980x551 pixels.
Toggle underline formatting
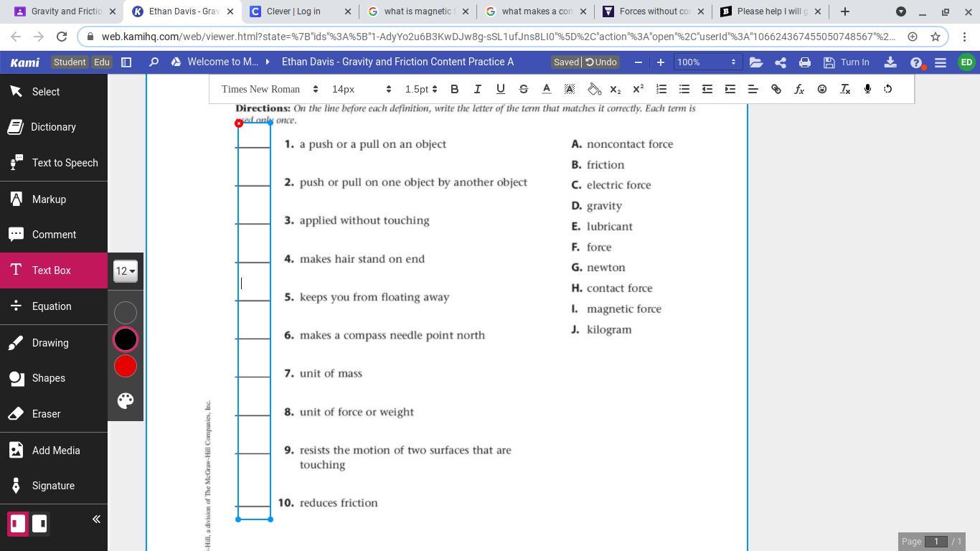coord(500,89)
